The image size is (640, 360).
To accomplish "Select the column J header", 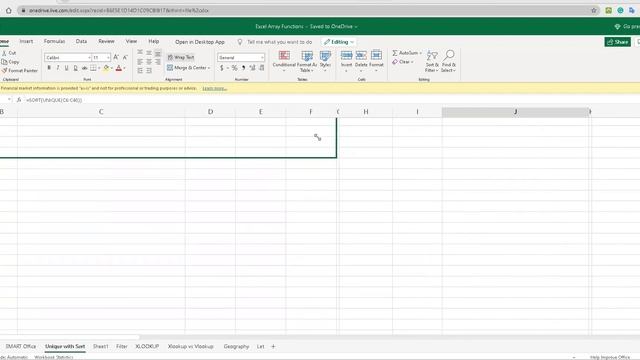I will point(516,112).
